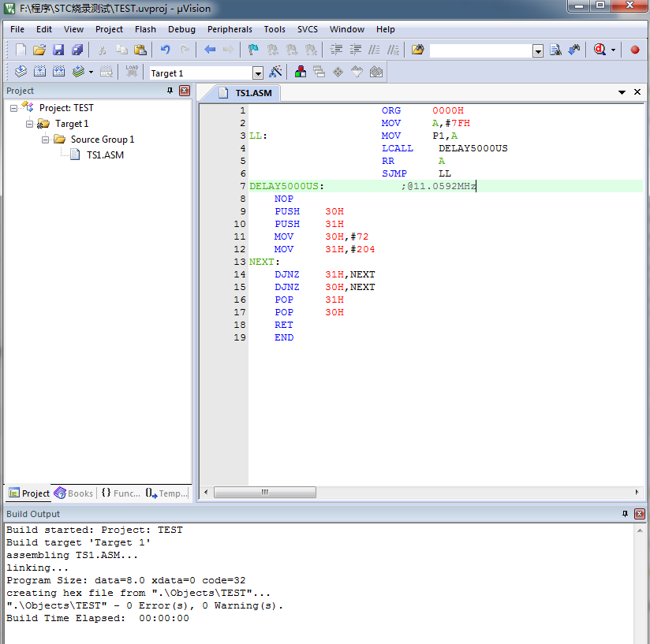
Task: Click the "Program Size" line in Build Output
Action: (126, 580)
